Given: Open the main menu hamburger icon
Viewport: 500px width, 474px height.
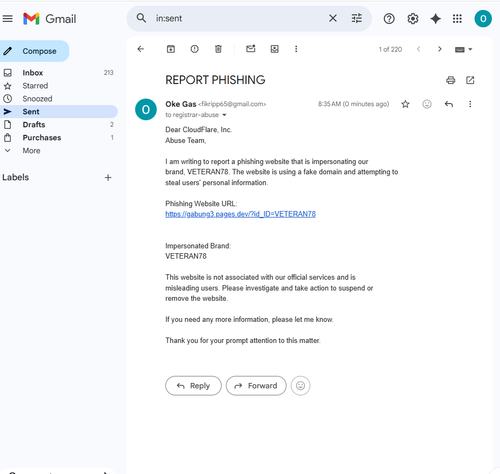Looking at the screenshot, I should tap(8, 19).
